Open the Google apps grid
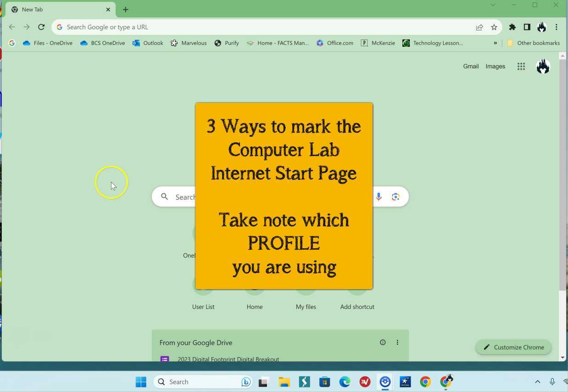Screen dimensions: 568x392 click(x=521, y=66)
